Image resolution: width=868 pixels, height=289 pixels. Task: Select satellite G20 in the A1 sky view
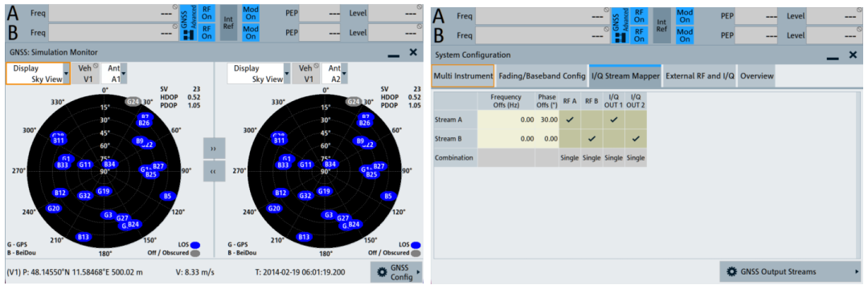[x=54, y=209]
